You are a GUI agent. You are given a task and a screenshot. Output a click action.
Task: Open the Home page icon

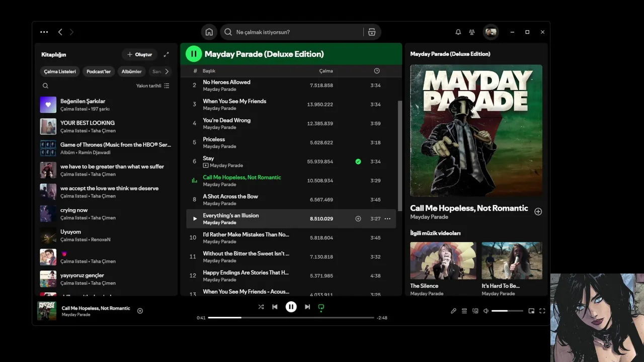coord(209,32)
